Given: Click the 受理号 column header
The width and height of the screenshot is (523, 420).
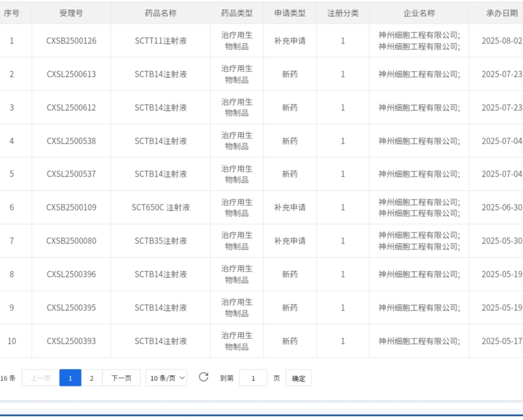Looking at the screenshot, I should tap(71, 13).
